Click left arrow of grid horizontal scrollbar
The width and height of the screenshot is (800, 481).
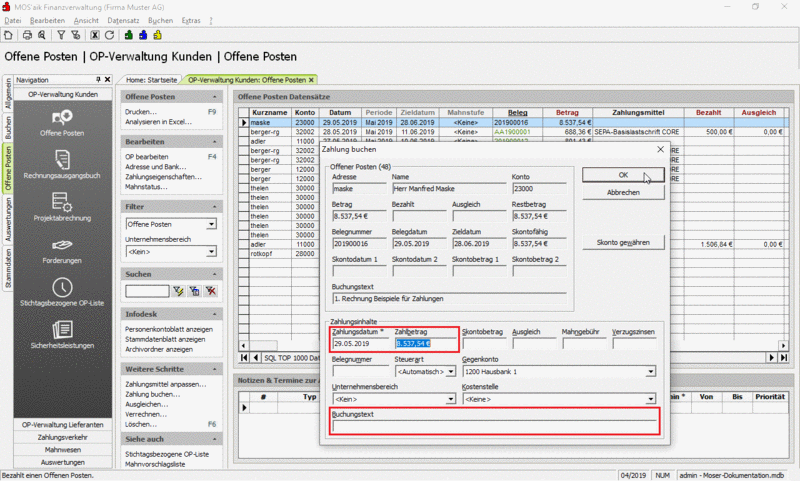pos(243,345)
